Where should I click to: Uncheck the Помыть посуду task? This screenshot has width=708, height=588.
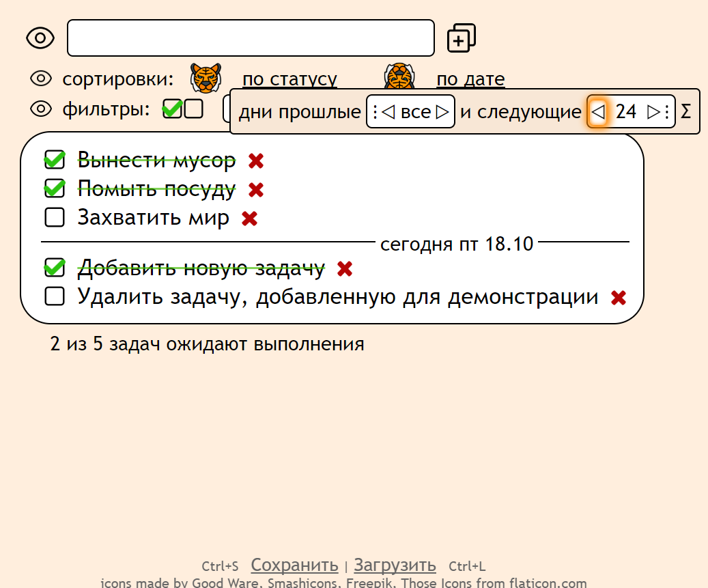pyautogui.click(x=55, y=188)
